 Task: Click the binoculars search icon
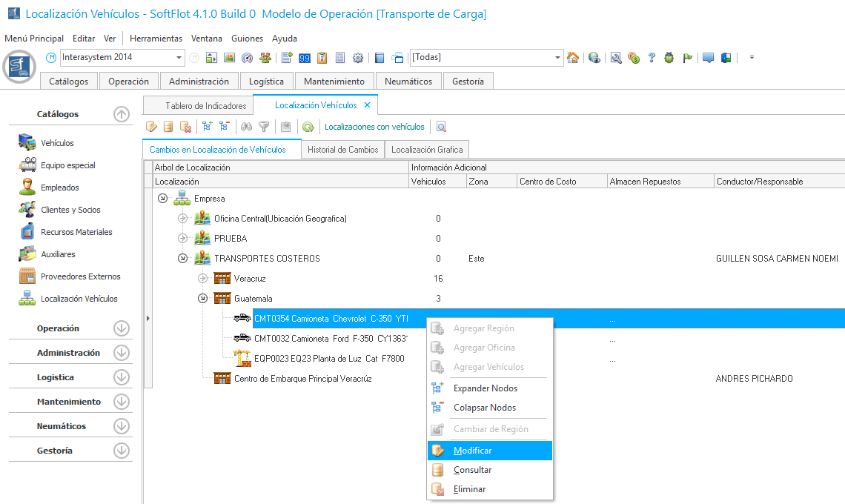pos(247,127)
